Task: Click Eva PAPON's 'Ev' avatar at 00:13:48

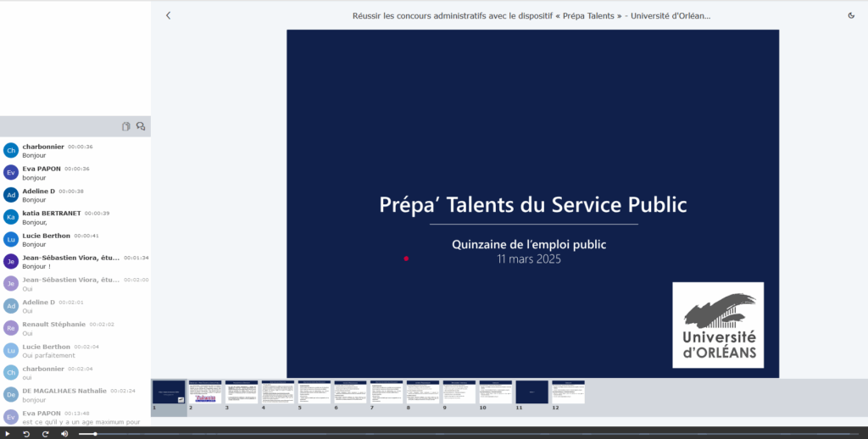Action: coord(11,416)
